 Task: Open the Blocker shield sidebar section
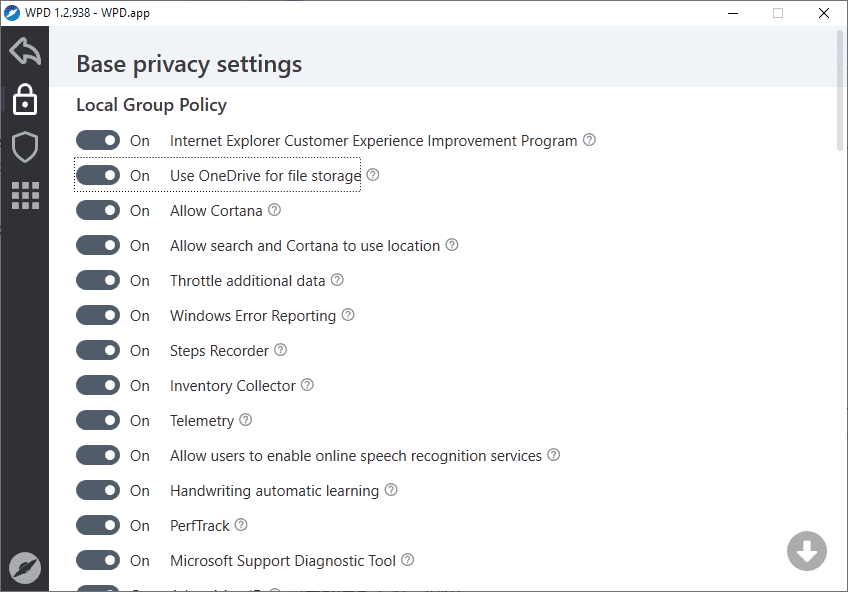25,147
